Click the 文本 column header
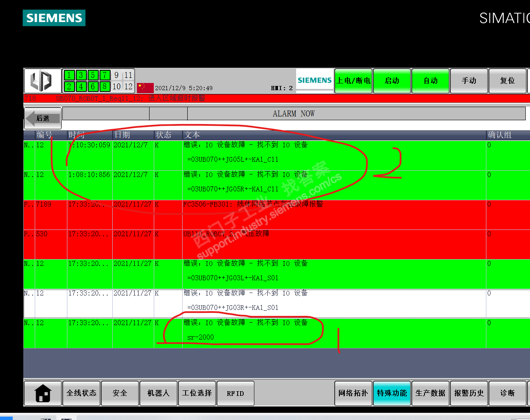This screenshot has height=420, width=530. [334, 135]
